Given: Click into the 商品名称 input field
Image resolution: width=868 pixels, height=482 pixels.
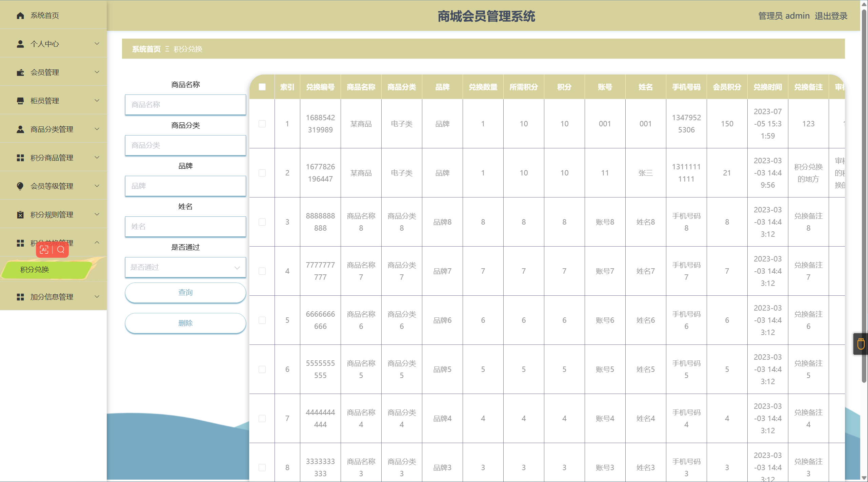Looking at the screenshot, I should pos(185,105).
